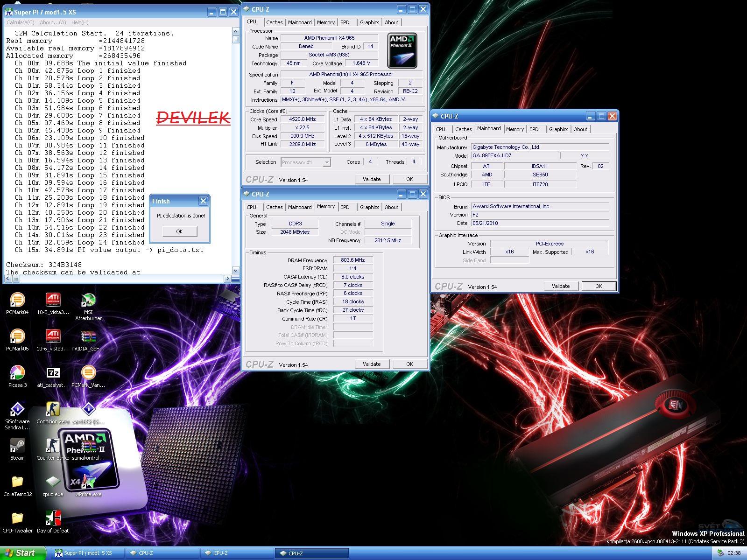Screen dimensions: 747x560
Task: Run cpuz.exe from the desktop
Action: coord(53,486)
